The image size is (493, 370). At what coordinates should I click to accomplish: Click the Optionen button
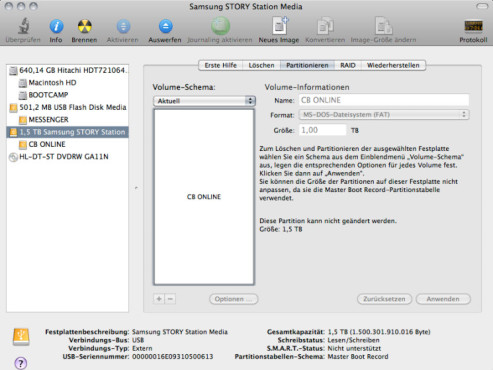pyautogui.click(x=234, y=299)
